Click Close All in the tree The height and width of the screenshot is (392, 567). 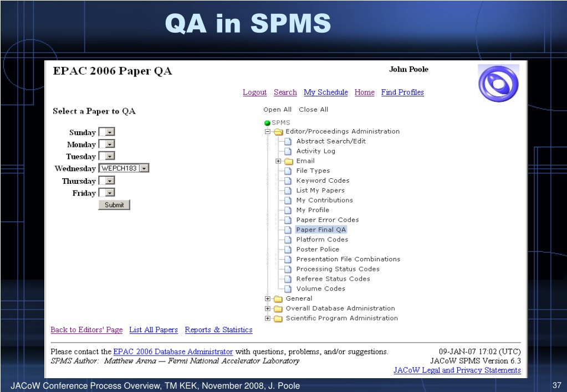(314, 110)
